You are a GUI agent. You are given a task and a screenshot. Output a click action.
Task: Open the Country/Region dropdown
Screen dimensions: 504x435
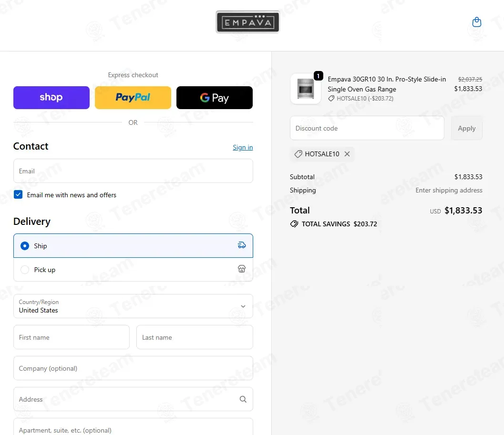click(133, 306)
